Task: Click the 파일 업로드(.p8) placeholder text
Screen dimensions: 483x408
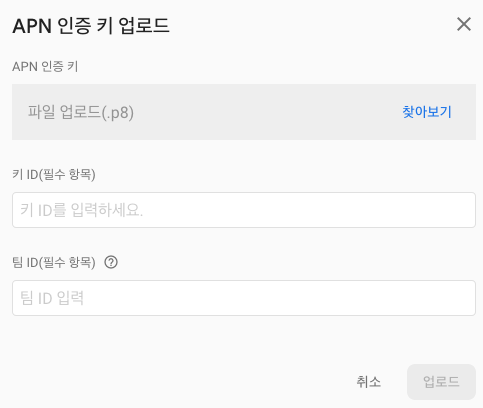Action: tap(81, 112)
